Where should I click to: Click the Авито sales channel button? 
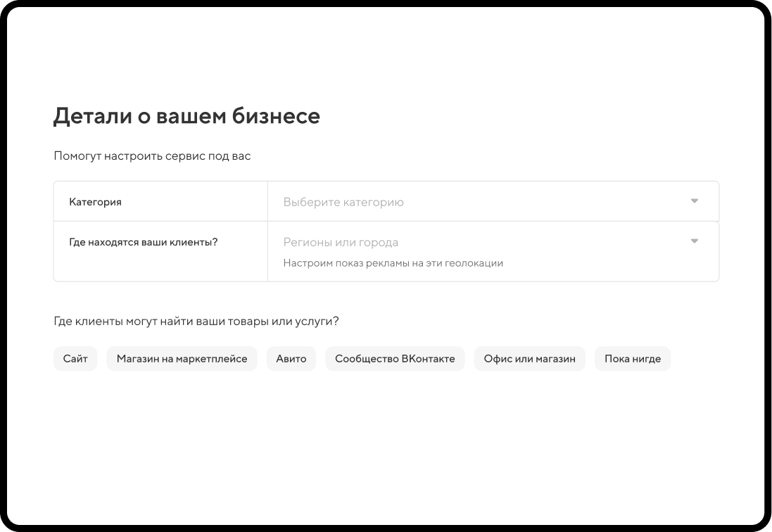(291, 358)
